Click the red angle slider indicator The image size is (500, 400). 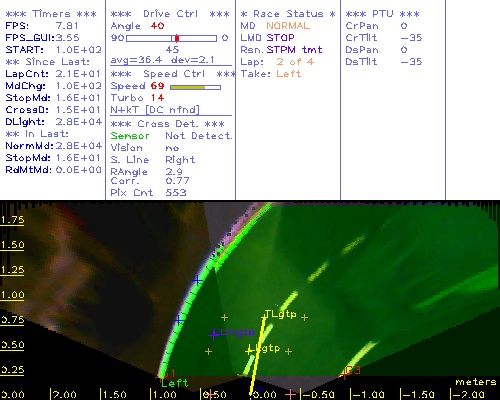coord(177,38)
